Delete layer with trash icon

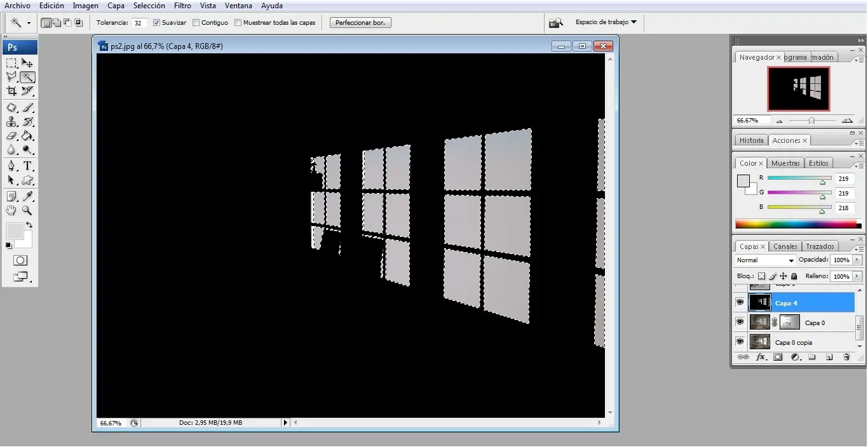pyautogui.click(x=846, y=357)
